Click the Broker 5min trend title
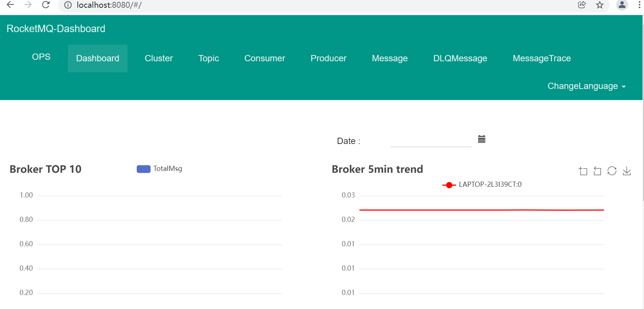 click(x=377, y=169)
